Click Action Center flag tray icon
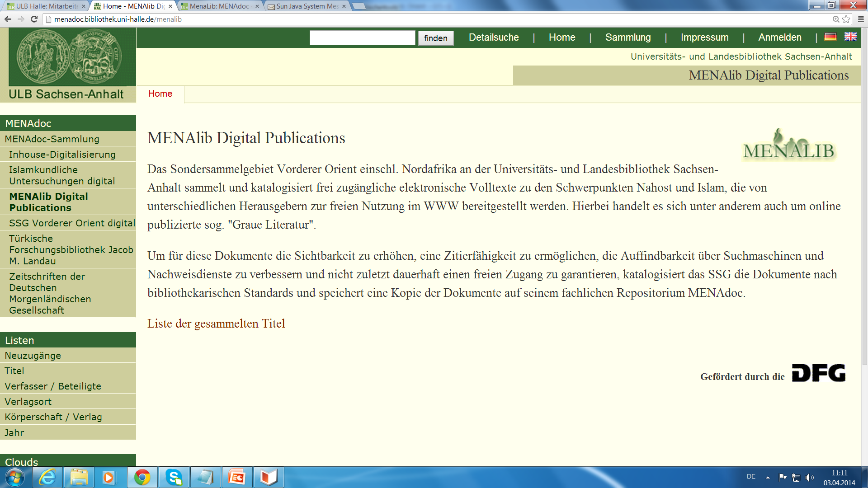This screenshot has height=488, width=868. tap(783, 477)
